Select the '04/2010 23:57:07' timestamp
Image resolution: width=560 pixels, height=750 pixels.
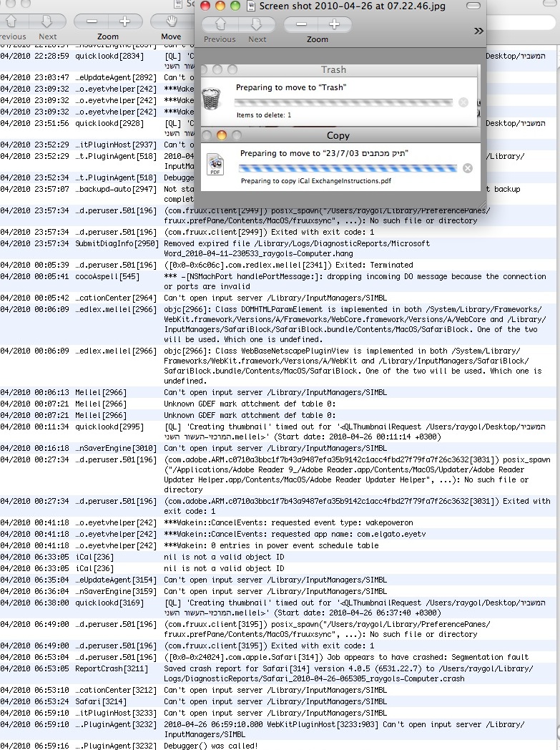point(34,189)
